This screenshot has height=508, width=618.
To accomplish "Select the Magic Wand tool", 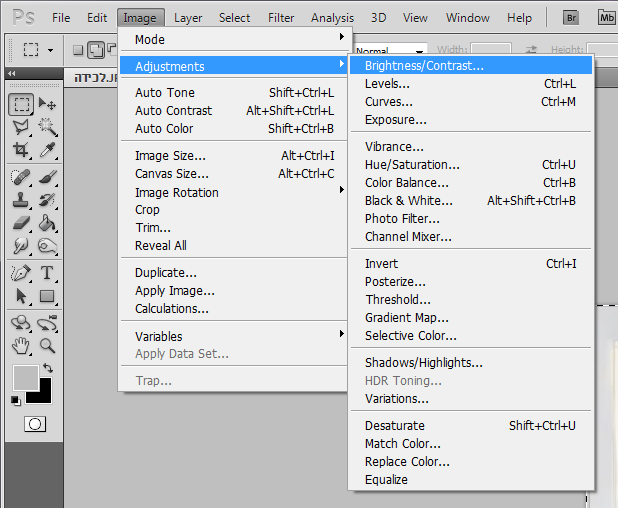I will coord(47,127).
